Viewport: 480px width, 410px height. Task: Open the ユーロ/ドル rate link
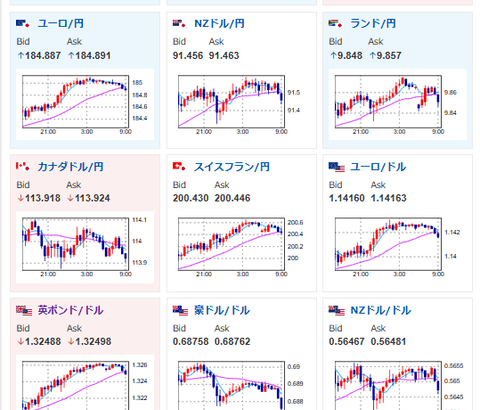[x=378, y=167]
